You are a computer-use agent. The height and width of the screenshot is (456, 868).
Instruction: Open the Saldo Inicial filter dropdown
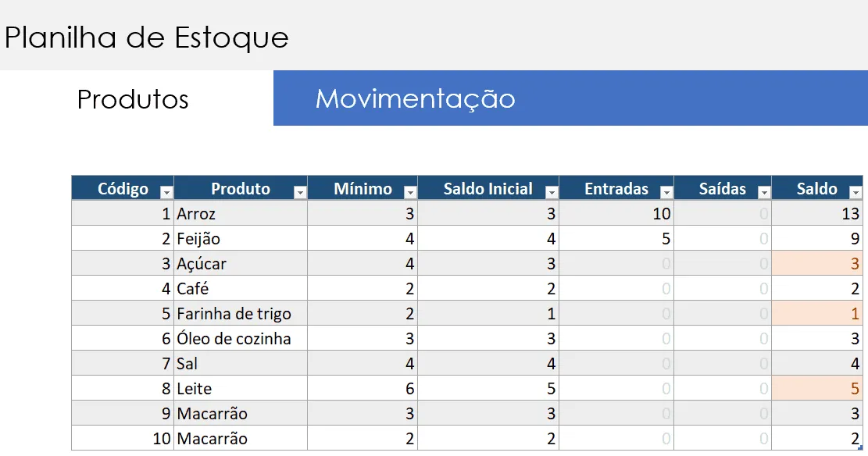552,192
